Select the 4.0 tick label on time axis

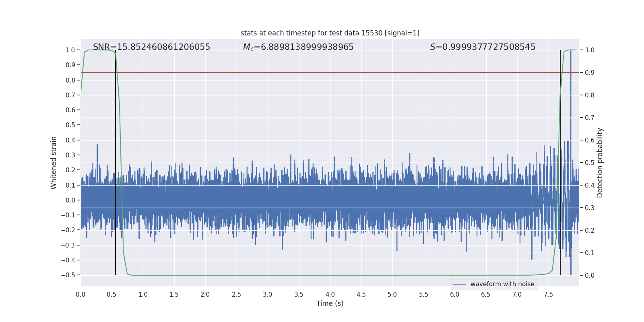(x=330, y=294)
